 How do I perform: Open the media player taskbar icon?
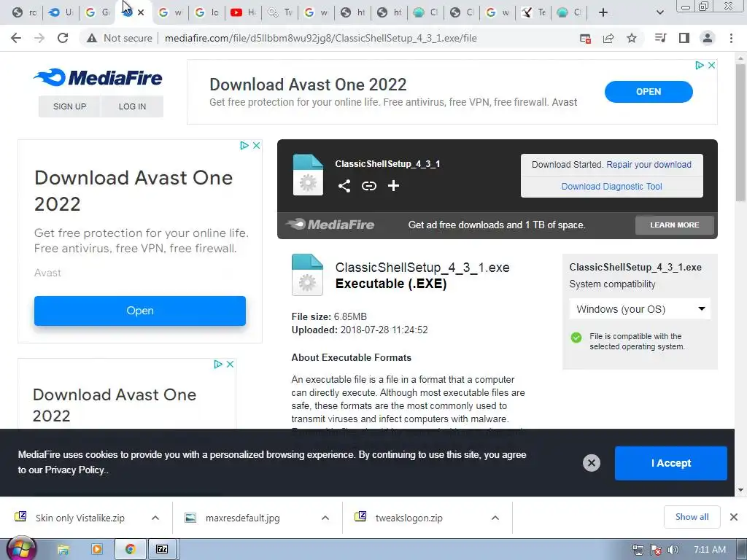pyautogui.click(x=97, y=550)
